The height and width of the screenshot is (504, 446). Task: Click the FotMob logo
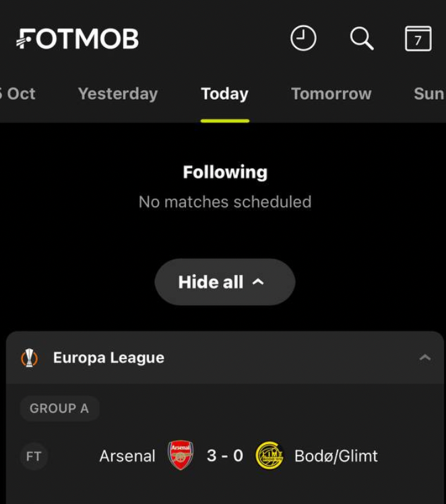[x=77, y=39]
